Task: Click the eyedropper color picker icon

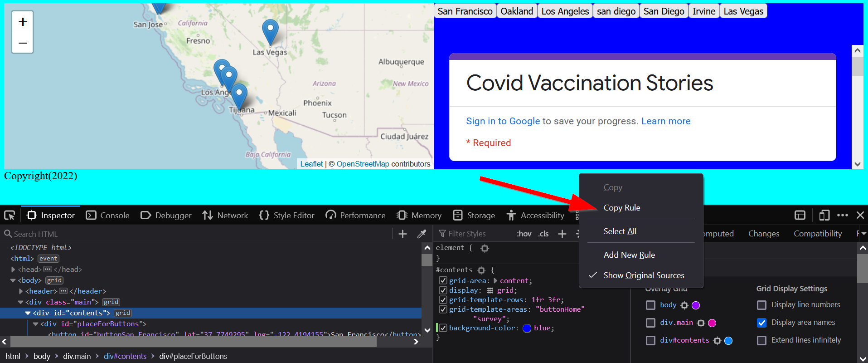Action: tap(422, 234)
